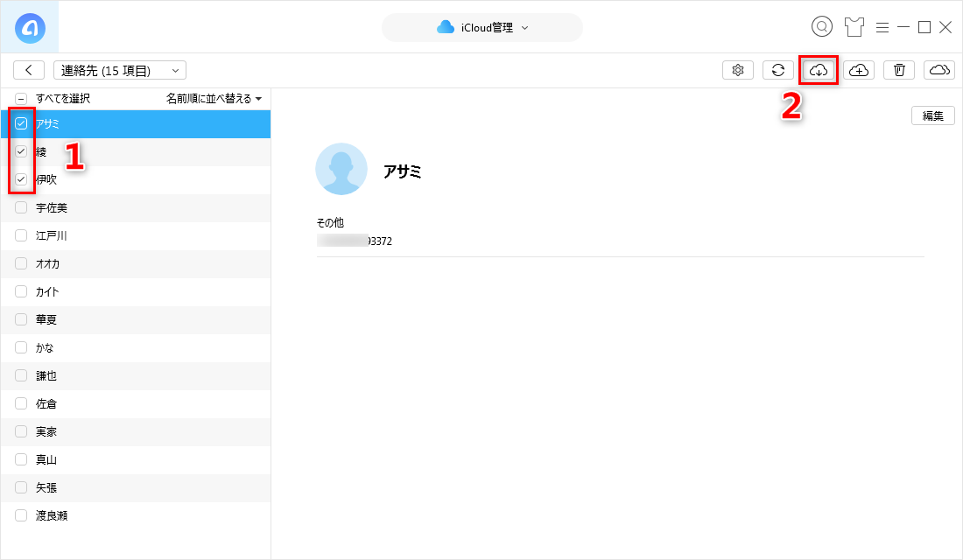Viewport: 963px width, 560px height.
Task: Open the 名前順に並べ替える sort dropdown
Action: 214,99
